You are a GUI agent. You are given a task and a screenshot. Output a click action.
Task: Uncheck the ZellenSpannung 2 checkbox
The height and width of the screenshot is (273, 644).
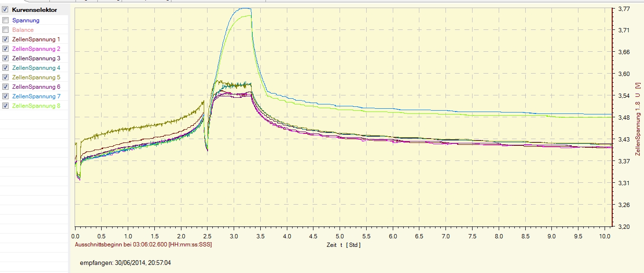5,49
